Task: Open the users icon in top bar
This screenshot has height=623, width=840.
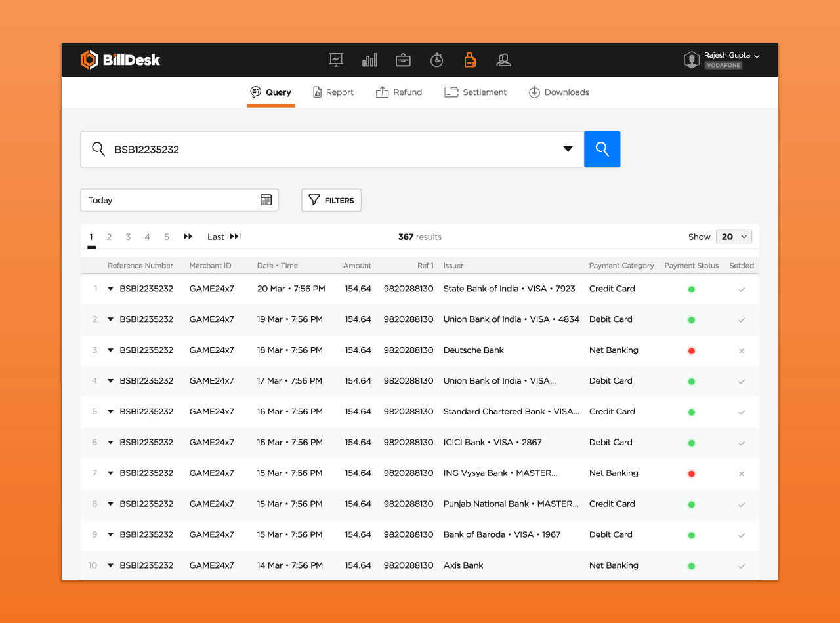Action: click(503, 60)
